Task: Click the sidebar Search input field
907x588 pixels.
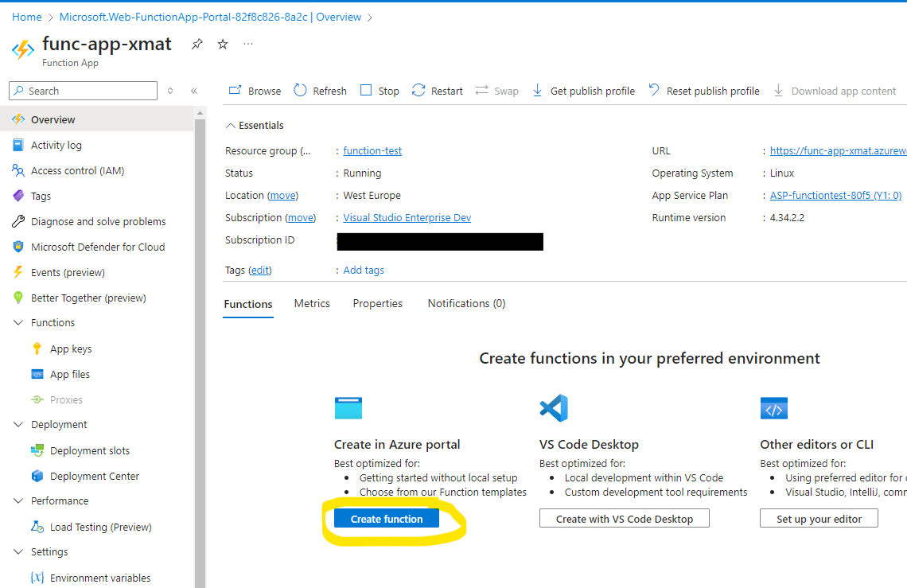Action: click(x=84, y=91)
